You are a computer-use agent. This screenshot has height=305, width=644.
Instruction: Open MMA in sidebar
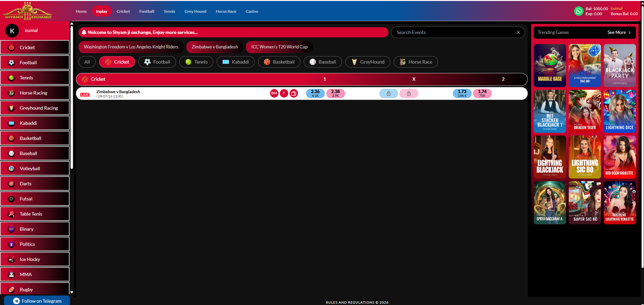35,274
